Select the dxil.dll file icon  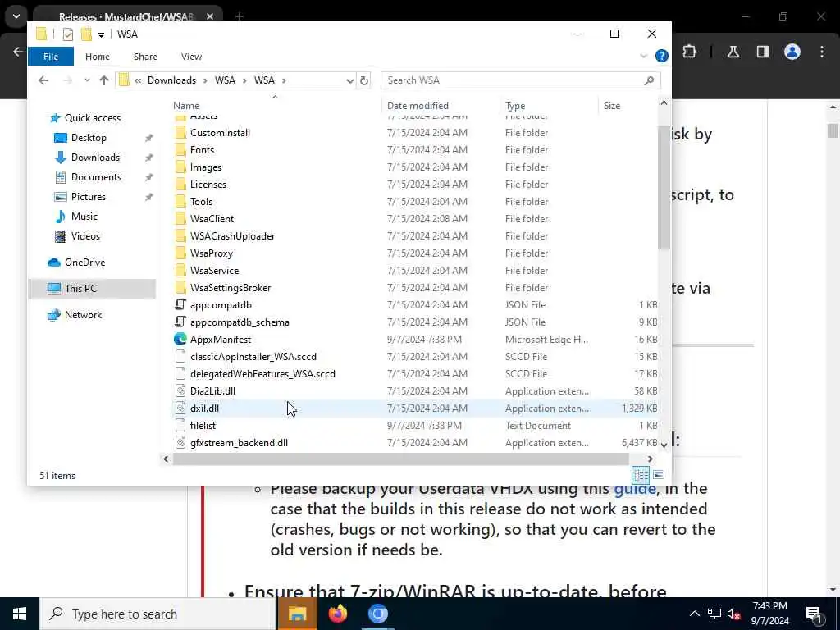coord(180,409)
